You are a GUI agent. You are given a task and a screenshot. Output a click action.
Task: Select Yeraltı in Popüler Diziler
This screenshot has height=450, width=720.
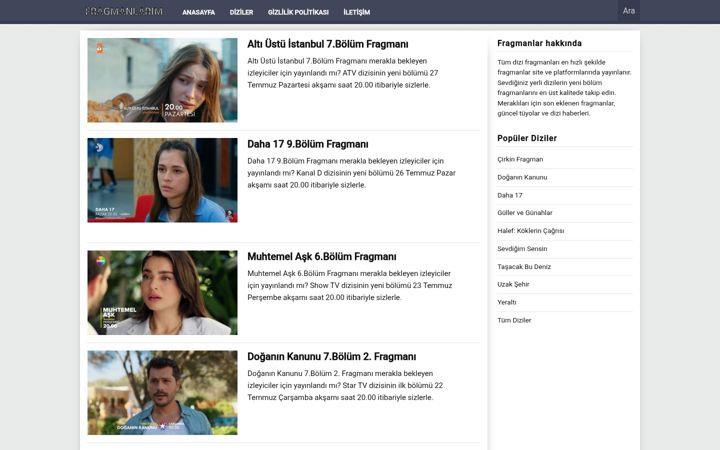(x=507, y=302)
